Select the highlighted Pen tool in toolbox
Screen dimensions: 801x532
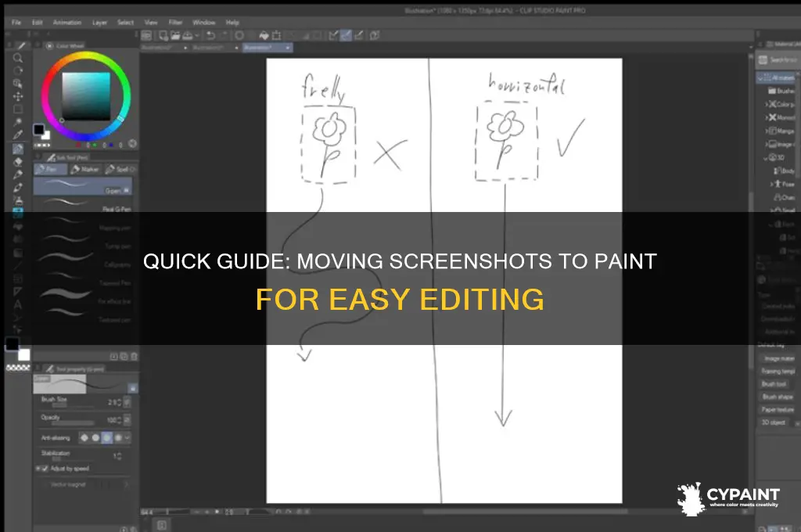[17, 149]
